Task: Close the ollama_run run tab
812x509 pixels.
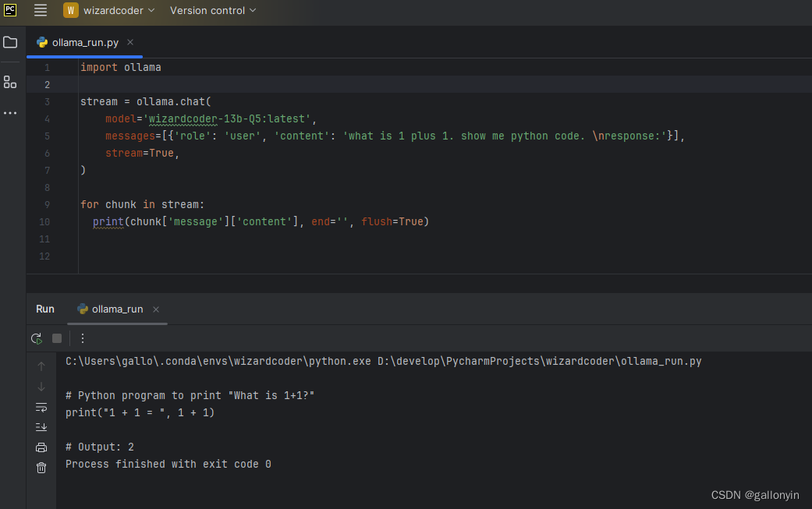Action: (156, 309)
